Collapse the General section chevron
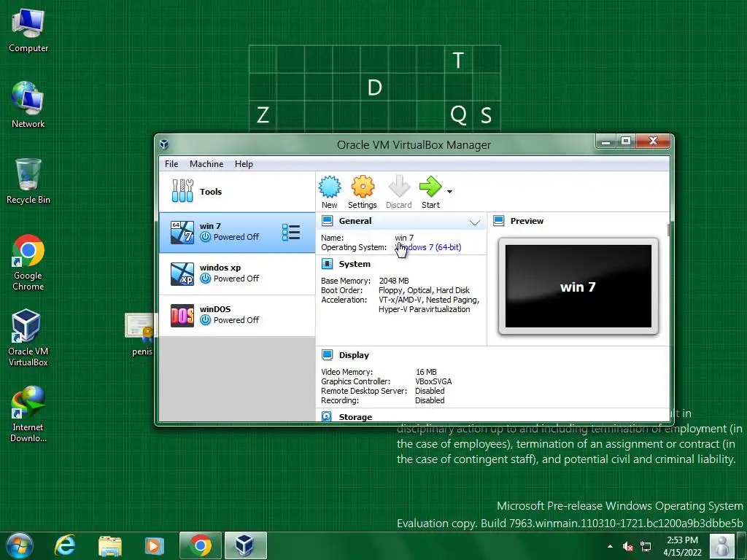Viewport: 747px width, 560px height. point(474,222)
